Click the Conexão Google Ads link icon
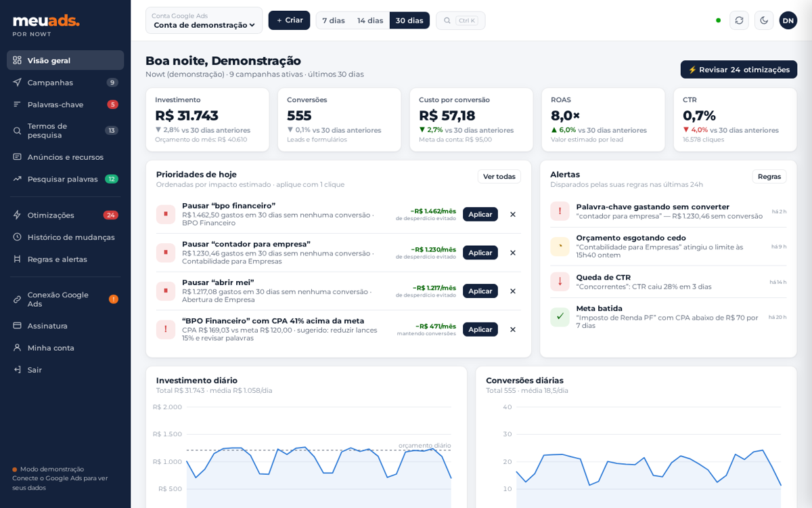812x508 pixels. [18, 299]
